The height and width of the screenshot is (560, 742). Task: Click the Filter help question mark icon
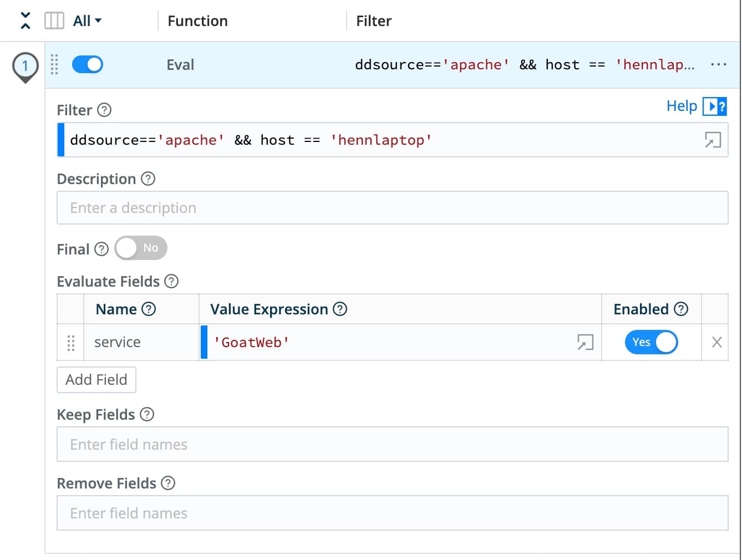(104, 110)
